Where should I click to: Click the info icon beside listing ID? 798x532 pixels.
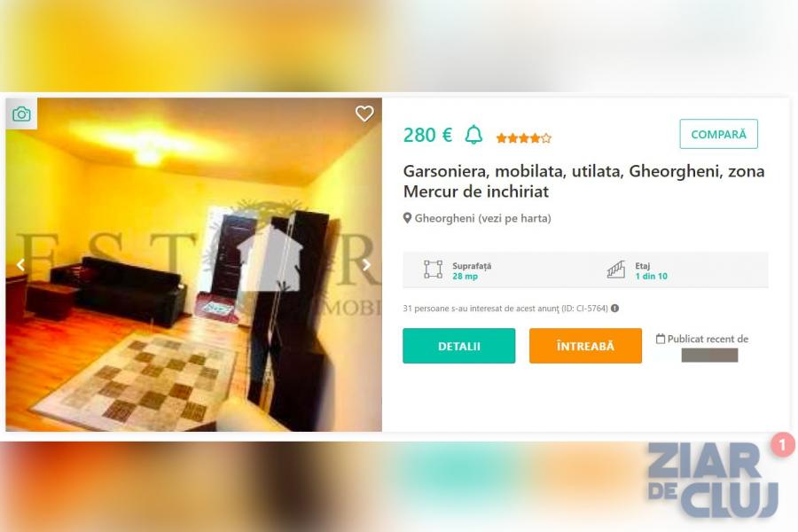click(614, 308)
